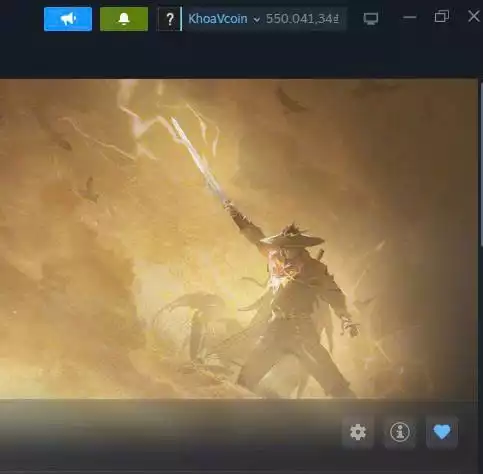Screen dimensions: 483x474
Task: Open game settings with the gear icon
Action: point(358,432)
